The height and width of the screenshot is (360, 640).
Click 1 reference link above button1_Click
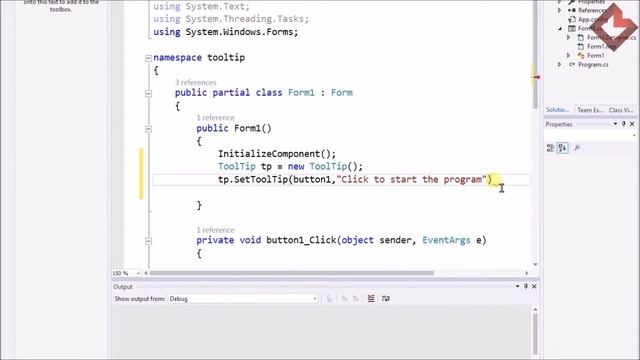coord(216,230)
